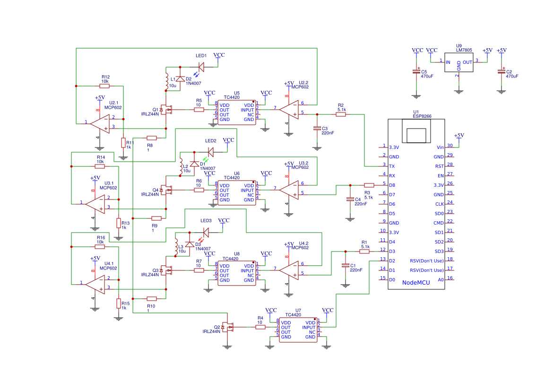Pick the Q1 IRLZ44N MOSFET symbol
This screenshot has width=554, height=392.
(x=165, y=110)
